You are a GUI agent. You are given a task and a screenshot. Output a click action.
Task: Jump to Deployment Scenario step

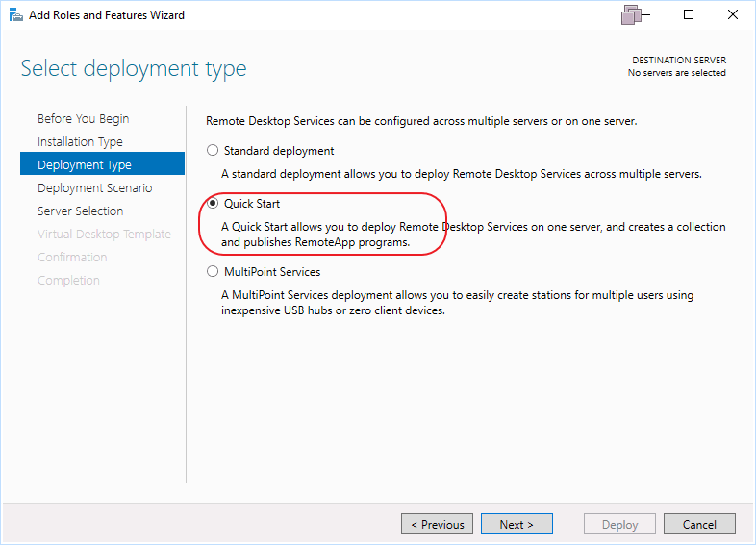[x=94, y=188]
